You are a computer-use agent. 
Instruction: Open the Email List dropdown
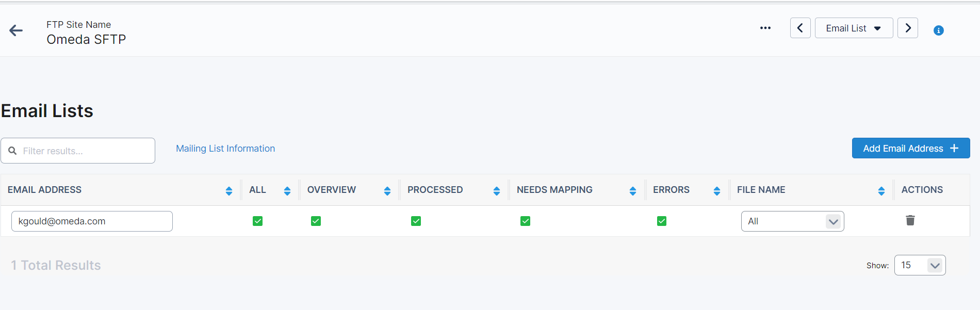[x=853, y=28]
